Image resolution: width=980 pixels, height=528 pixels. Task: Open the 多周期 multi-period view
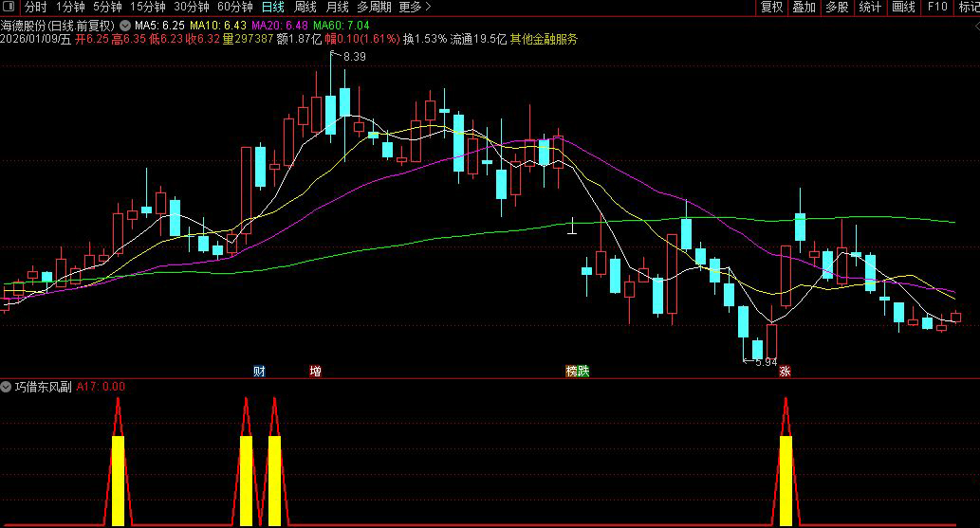point(374,7)
